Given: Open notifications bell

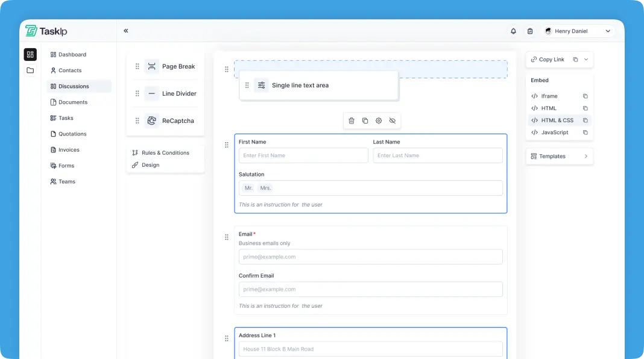Looking at the screenshot, I should point(513,31).
